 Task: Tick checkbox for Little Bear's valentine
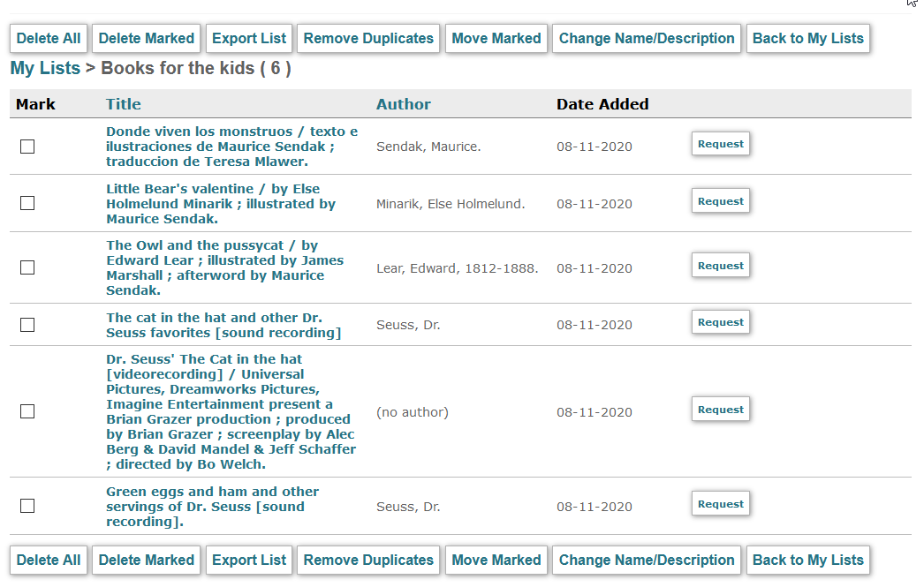tap(27, 203)
